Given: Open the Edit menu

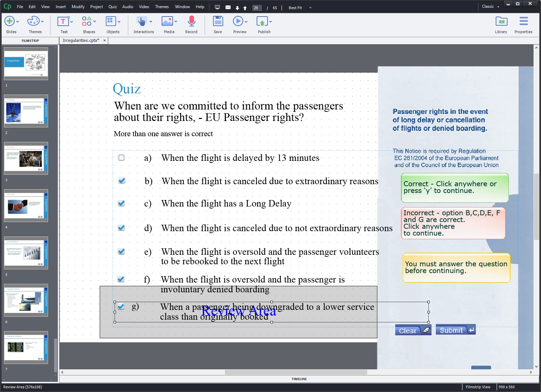Looking at the screenshot, I should (32, 7).
